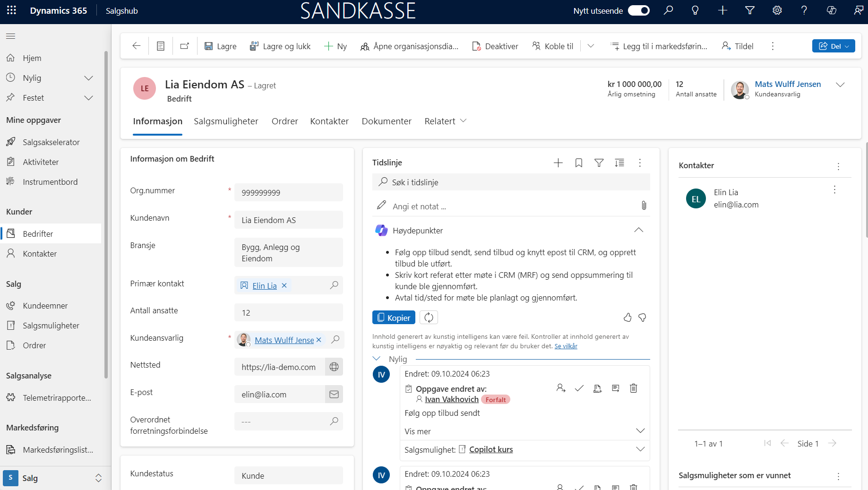Give thumbs up on highlights
The image size is (868, 490).
pos(627,318)
